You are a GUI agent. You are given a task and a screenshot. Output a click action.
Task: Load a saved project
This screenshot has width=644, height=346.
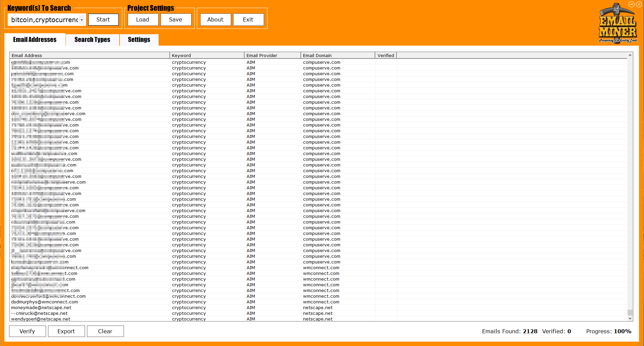pyautogui.click(x=143, y=19)
